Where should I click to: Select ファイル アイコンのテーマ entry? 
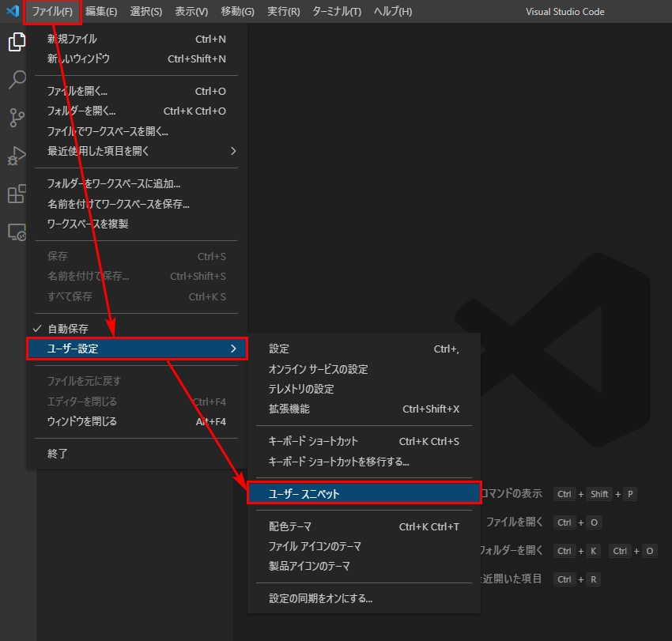pos(364,546)
